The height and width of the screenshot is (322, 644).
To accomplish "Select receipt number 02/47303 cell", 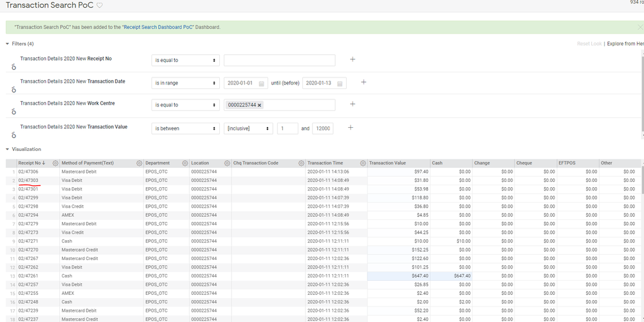I will (x=39, y=181).
